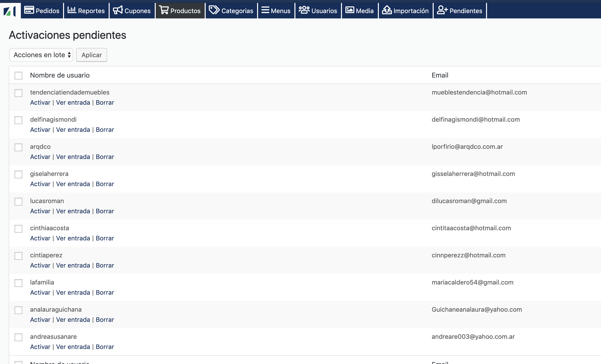Click Borrar for the arqdco user
This screenshot has height=364, width=601.
pyautogui.click(x=105, y=157)
